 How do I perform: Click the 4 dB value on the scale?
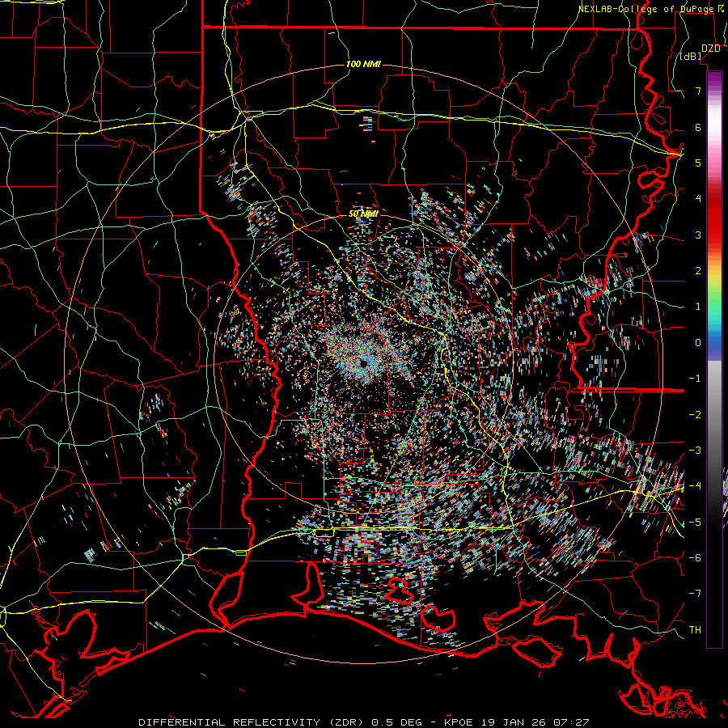698,199
